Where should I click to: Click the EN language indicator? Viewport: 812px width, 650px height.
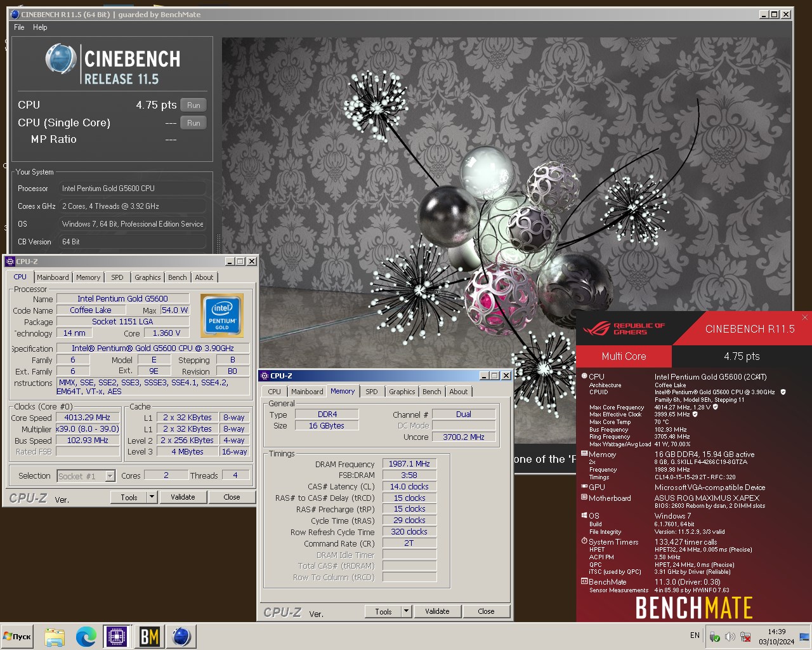click(x=695, y=635)
